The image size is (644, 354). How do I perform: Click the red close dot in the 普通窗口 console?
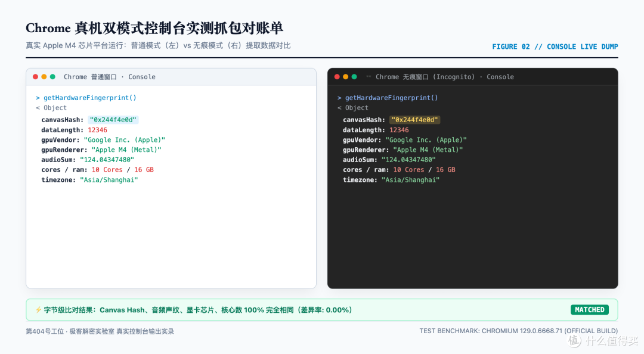pos(35,77)
